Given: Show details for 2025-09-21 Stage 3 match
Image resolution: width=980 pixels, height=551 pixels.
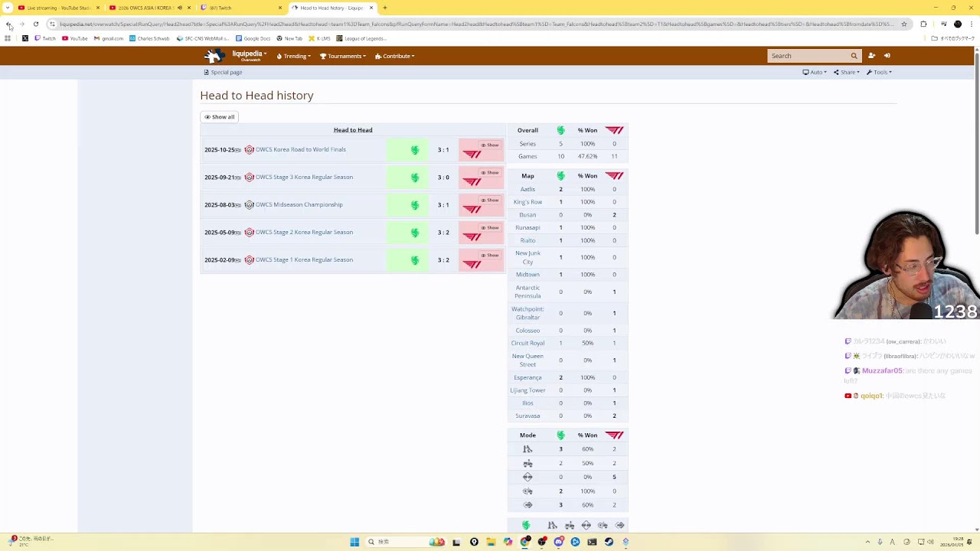Looking at the screenshot, I should pos(489,172).
